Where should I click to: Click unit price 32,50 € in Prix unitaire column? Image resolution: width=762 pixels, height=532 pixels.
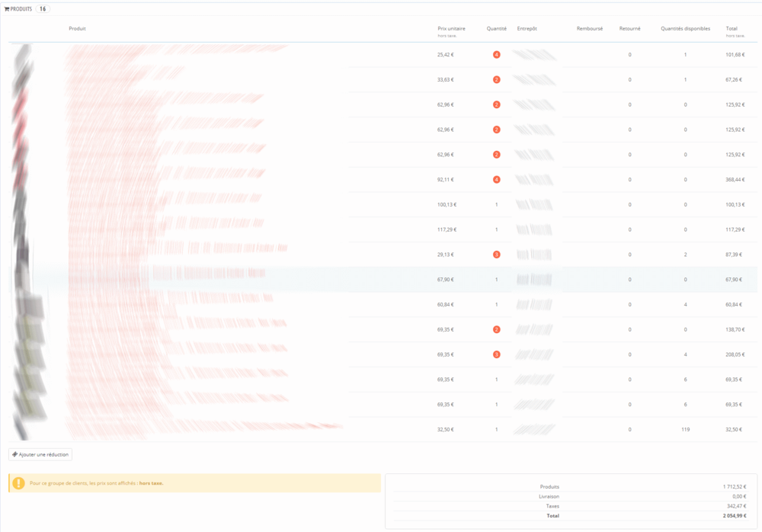[445, 429]
